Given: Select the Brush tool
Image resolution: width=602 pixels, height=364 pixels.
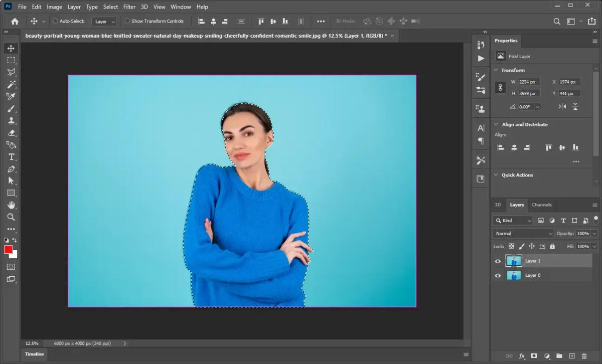Looking at the screenshot, I should [11, 109].
